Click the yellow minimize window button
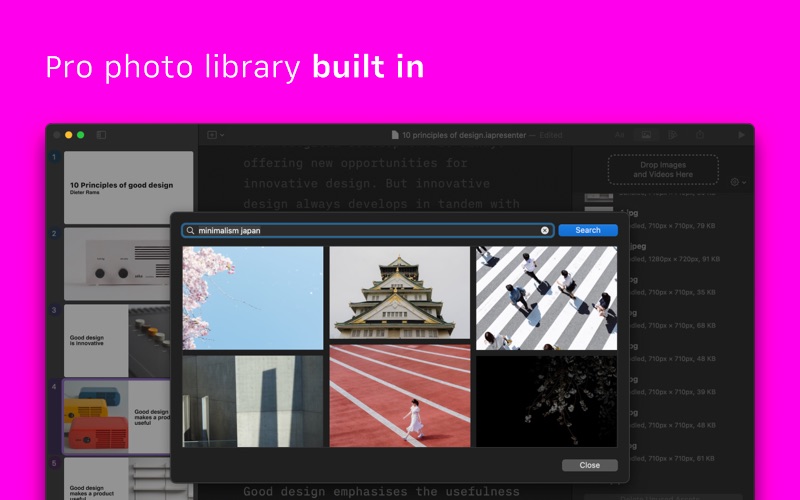The image size is (800, 500). (68, 135)
